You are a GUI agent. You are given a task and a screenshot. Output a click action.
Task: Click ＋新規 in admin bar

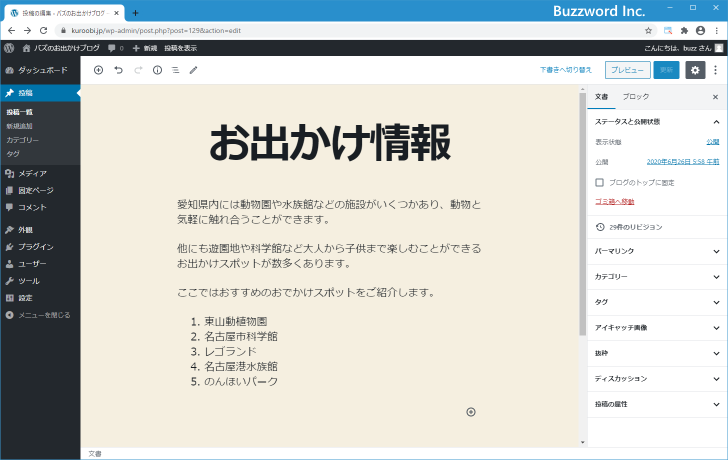(x=145, y=48)
